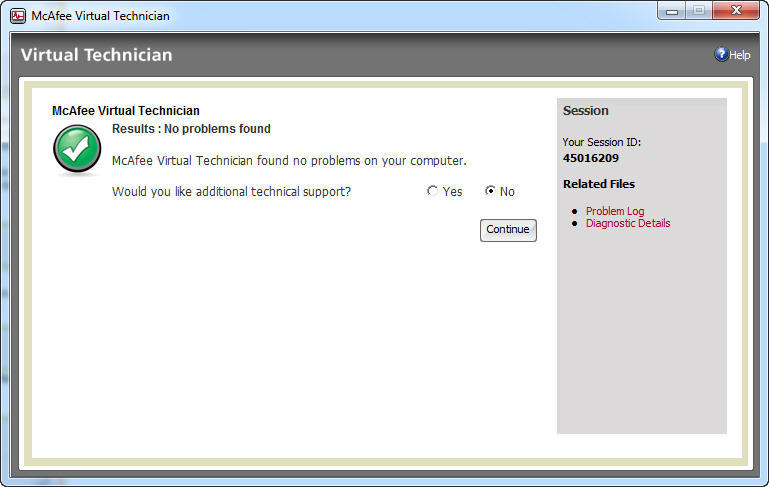The width and height of the screenshot is (769, 487).
Task: Click the Continue button
Action: (508, 230)
